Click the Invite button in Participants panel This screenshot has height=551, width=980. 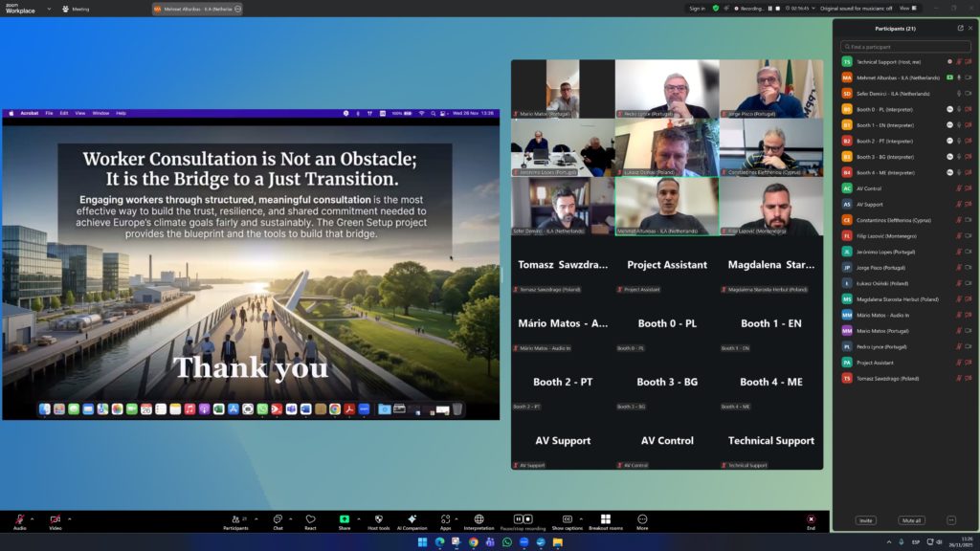pyautogui.click(x=865, y=520)
